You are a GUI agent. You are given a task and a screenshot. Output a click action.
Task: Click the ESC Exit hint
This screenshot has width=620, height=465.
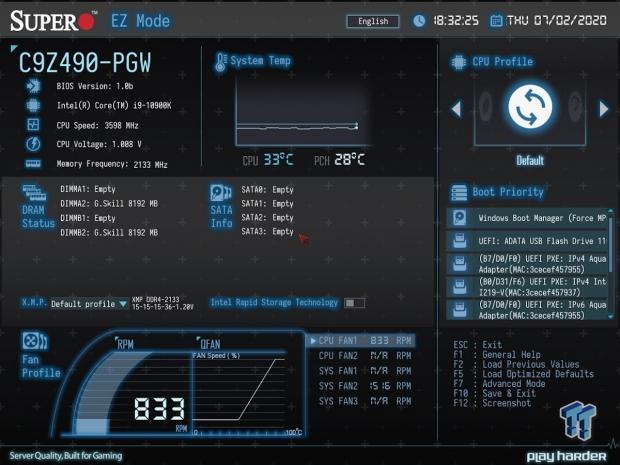[x=478, y=344]
